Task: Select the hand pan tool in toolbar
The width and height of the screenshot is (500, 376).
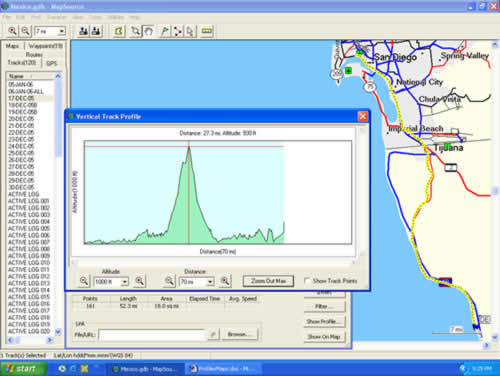Action: 148,31
